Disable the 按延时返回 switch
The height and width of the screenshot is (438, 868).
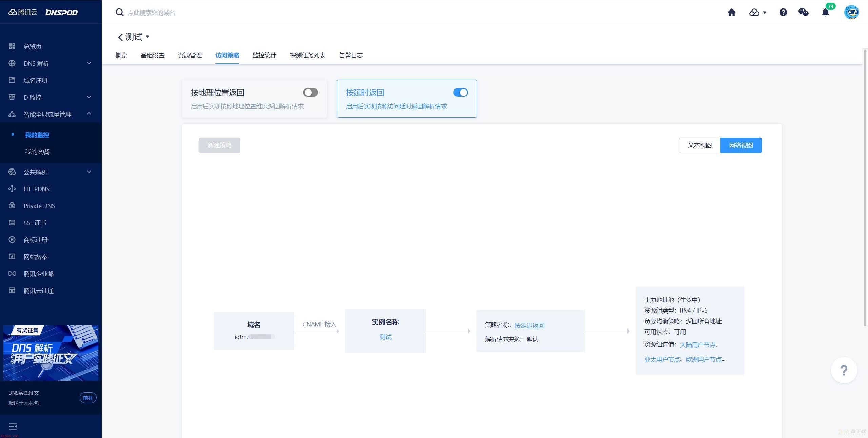pos(460,93)
